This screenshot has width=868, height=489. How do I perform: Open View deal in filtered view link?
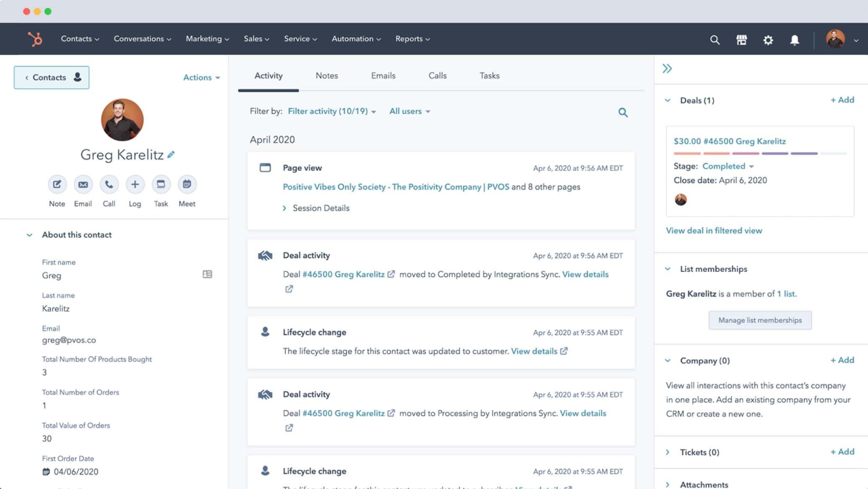click(x=714, y=230)
